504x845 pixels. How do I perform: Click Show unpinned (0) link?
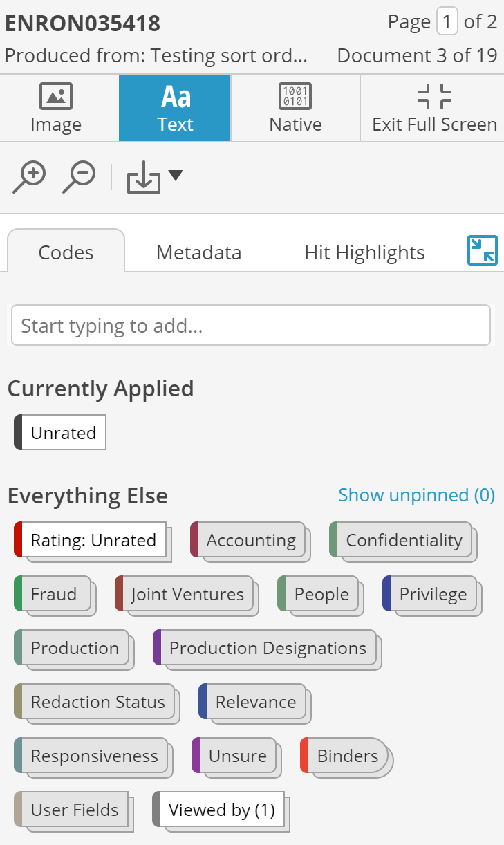[417, 495]
